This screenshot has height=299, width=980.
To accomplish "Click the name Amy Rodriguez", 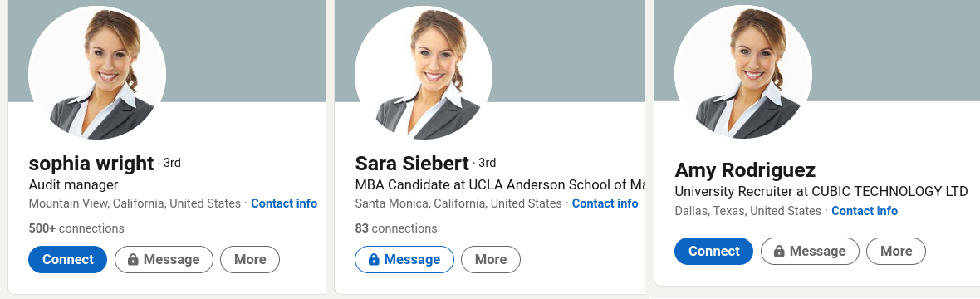I will pyautogui.click(x=745, y=170).
